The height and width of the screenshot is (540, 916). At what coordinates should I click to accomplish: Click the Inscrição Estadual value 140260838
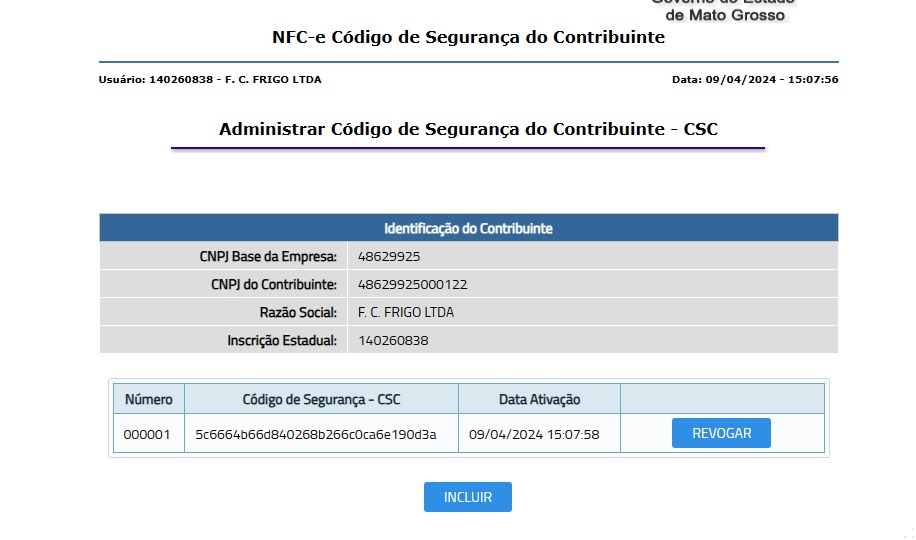(393, 340)
